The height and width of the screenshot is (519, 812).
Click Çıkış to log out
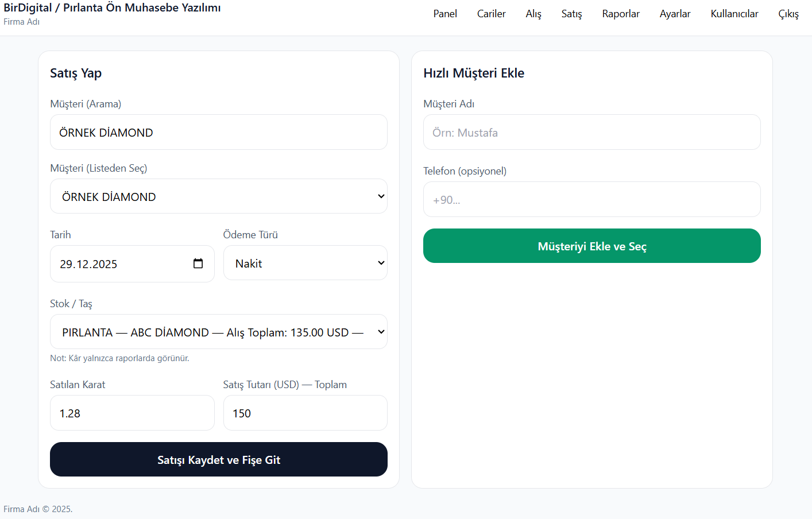[x=788, y=14]
